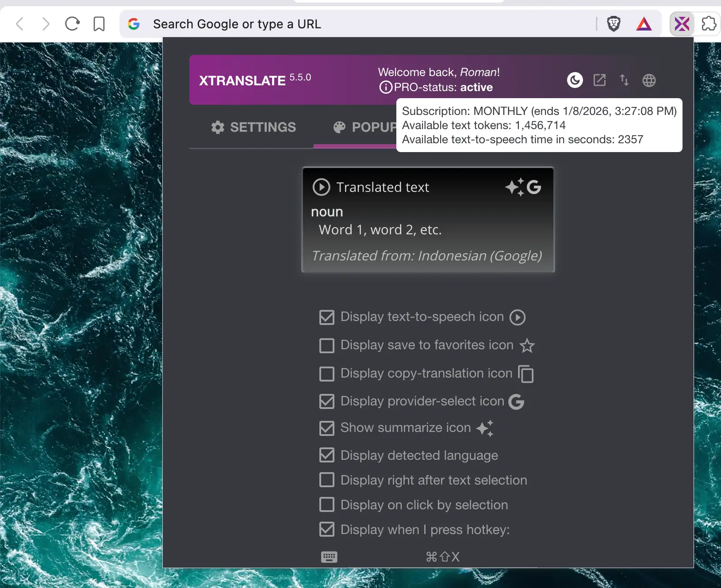The width and height of the screenshot is (721, 588).
Task: Open the language globe icon
Action: pyautogui.click(x=649, y=80)
